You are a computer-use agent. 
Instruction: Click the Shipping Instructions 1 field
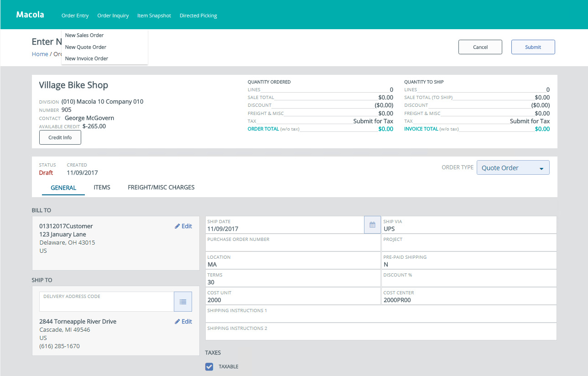(x=381, y=314)
